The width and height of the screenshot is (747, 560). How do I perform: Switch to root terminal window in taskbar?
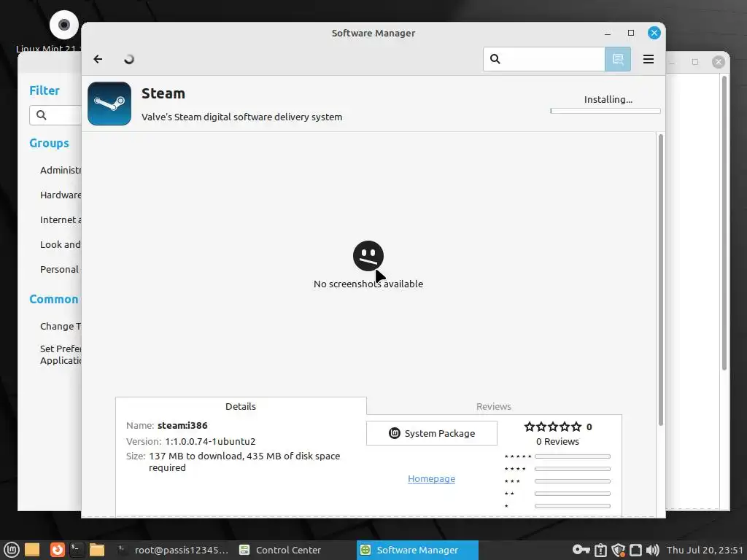click(174, 550)
